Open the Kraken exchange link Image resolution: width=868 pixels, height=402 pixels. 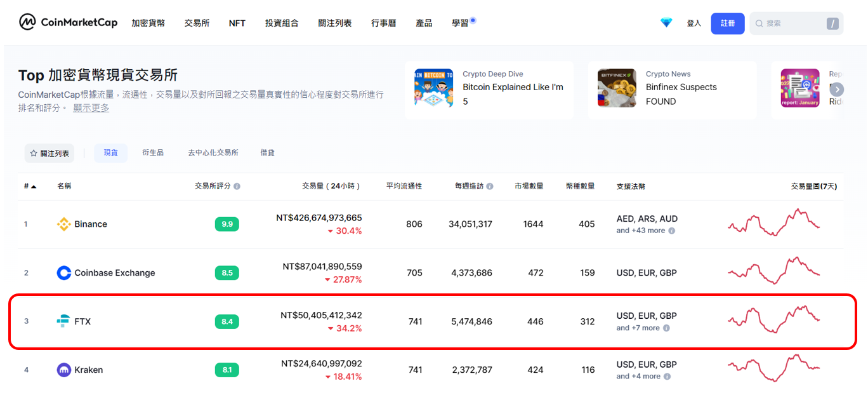(x=89, y=370)
